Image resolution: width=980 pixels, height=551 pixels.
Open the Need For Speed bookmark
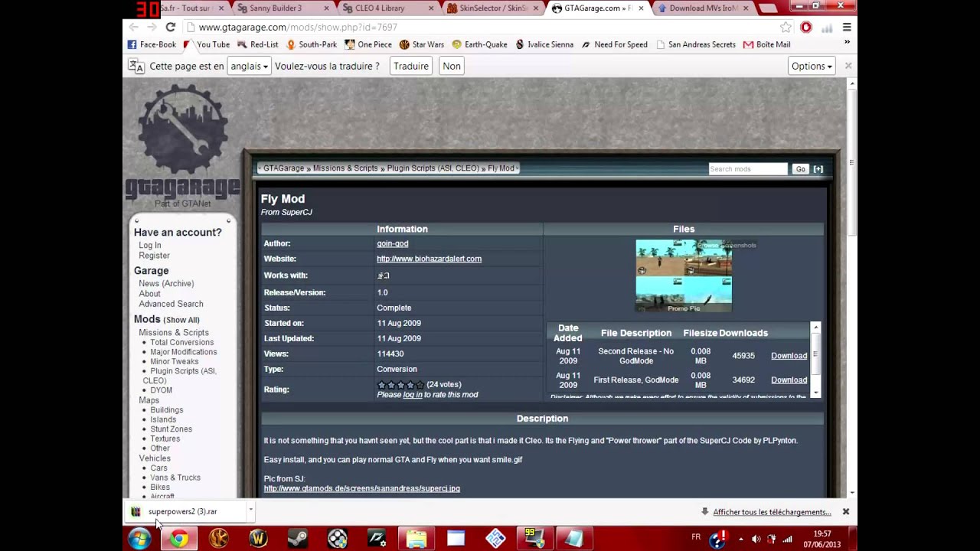click(x=614, y=44)
